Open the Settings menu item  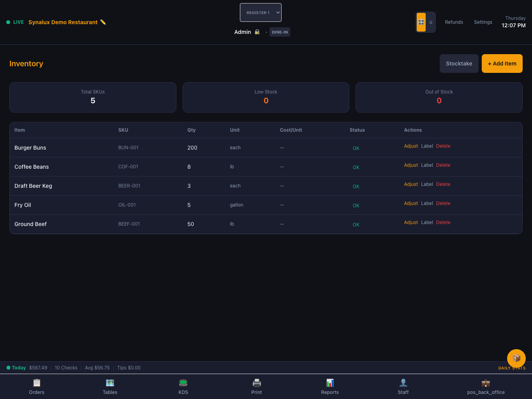click(483, 22)
